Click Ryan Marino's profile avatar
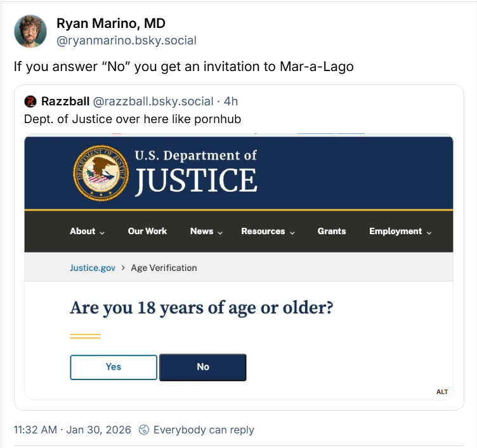The width and height of the screenshot is (477, 448). tap(30, 32)
